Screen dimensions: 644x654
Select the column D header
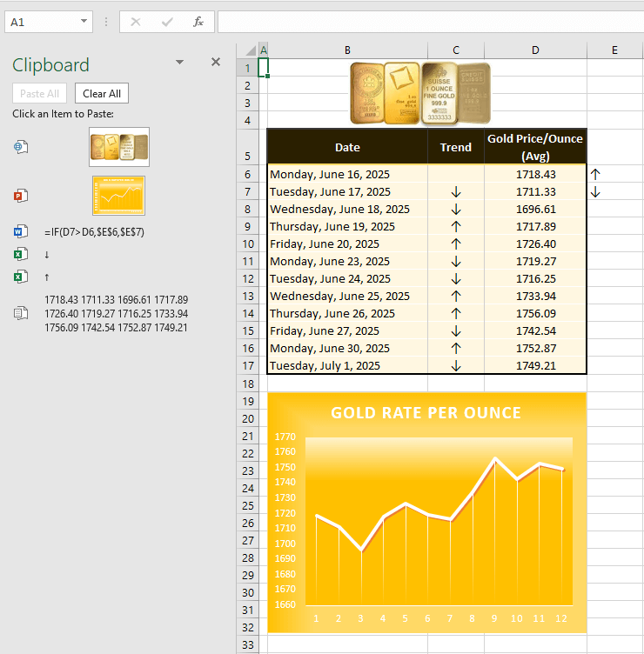pos(535,50)
